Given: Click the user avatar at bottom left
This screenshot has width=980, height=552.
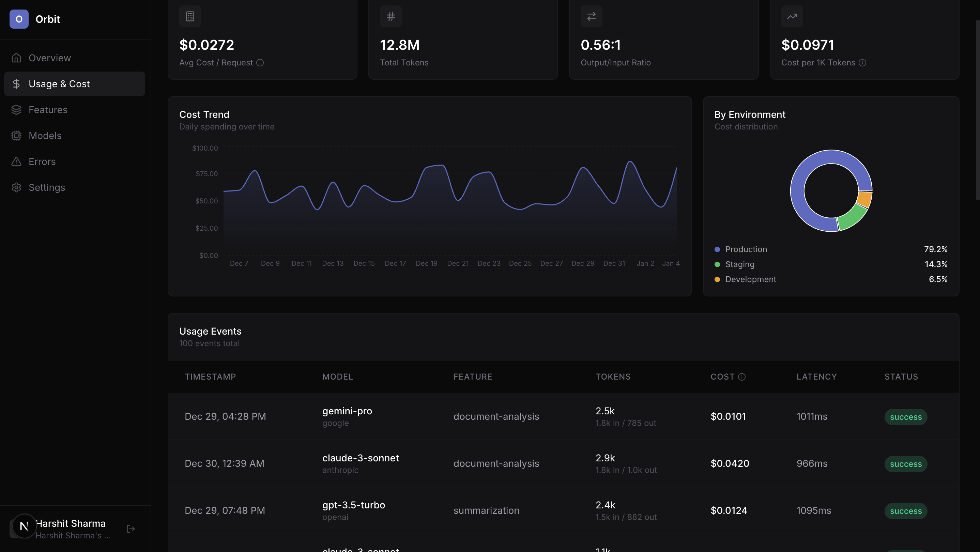Looking at the screenshot, I should click(x=24, y=526).
